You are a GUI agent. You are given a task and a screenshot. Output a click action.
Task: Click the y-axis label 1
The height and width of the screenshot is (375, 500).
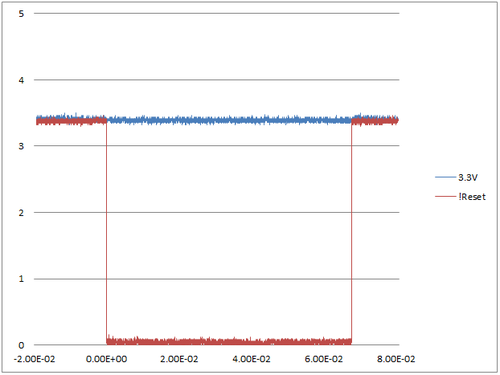coord(21,279)
